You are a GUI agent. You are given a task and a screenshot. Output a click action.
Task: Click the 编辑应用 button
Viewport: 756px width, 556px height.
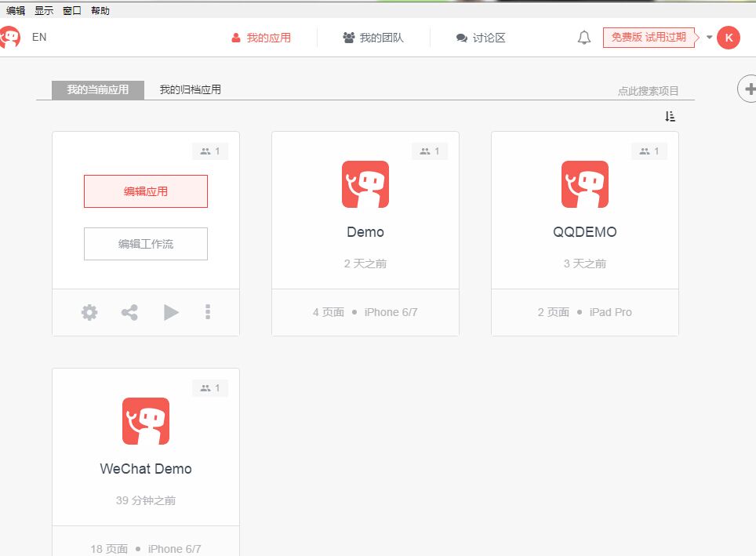coord(146,191)
